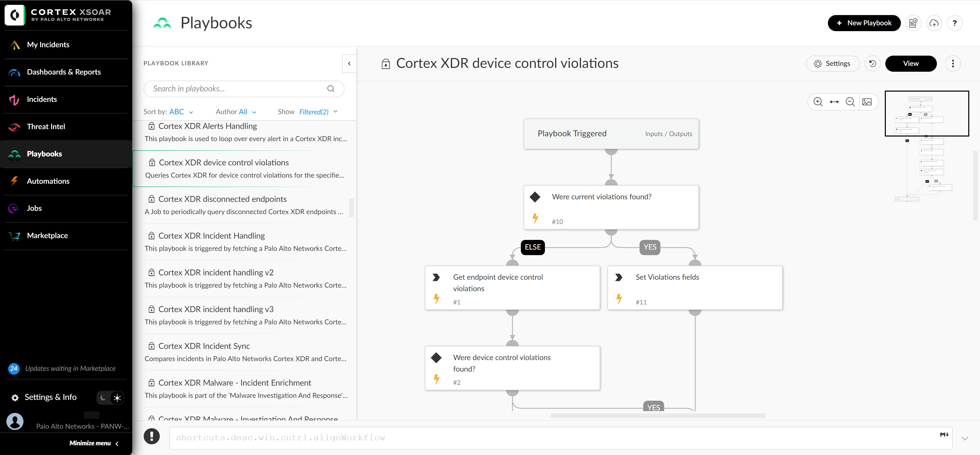The image size is (980, 455).
Task: Click the help question mark icon
Action: [954, 23]
